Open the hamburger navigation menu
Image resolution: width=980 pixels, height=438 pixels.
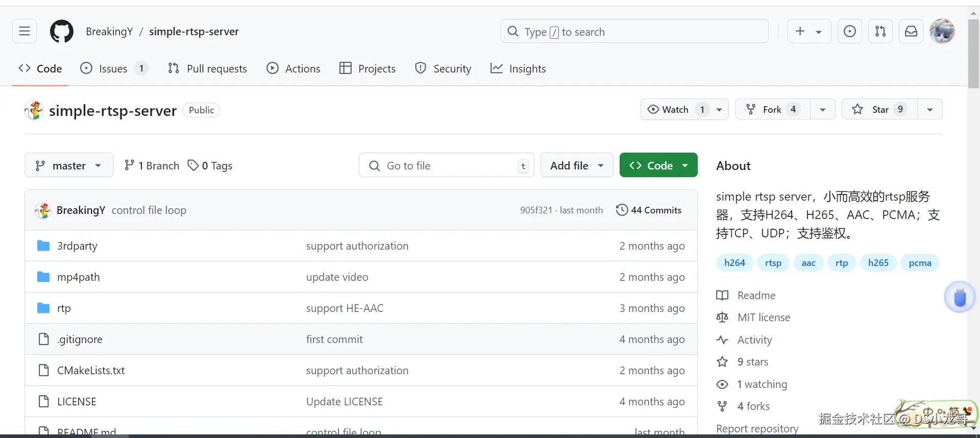point(24,32)
